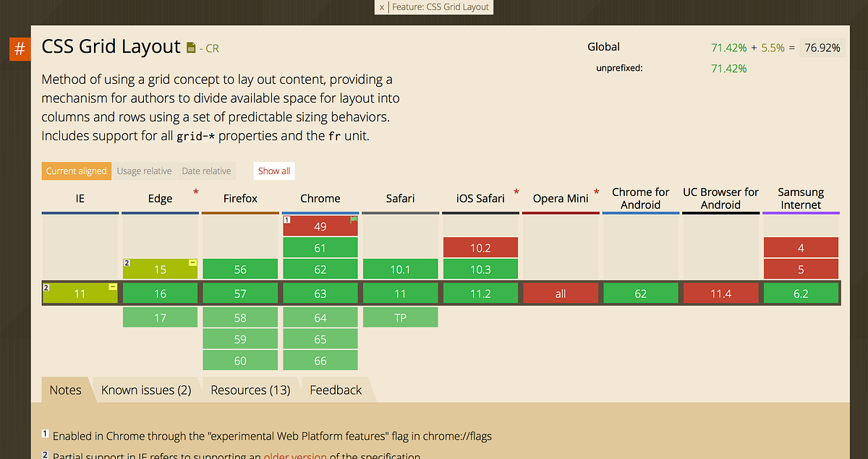
Task: Select the Current aligned view toggle
Action: [x=76, y=171]
